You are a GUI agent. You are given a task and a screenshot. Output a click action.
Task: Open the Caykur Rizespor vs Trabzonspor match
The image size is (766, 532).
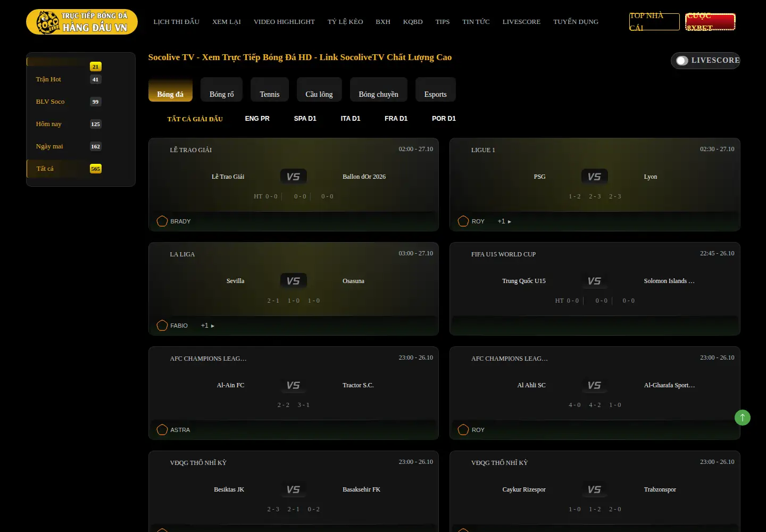(595, 491)
